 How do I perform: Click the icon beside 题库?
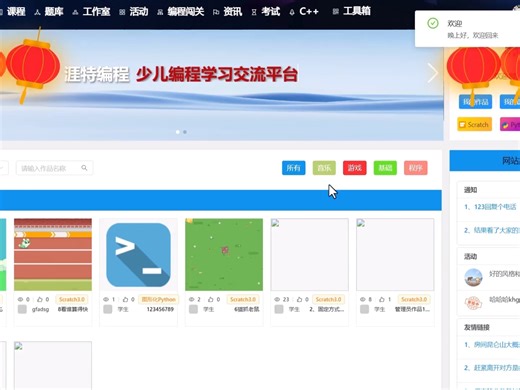pos(38,12)
